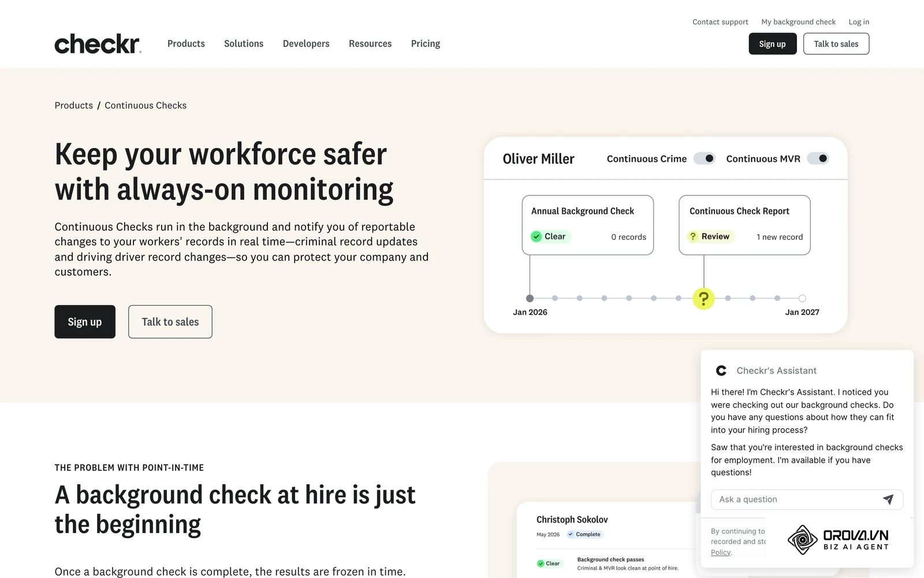Click the Contact support link
This screenshot has width=924, height=578.
pyautogui.click(x=720, y=22)
